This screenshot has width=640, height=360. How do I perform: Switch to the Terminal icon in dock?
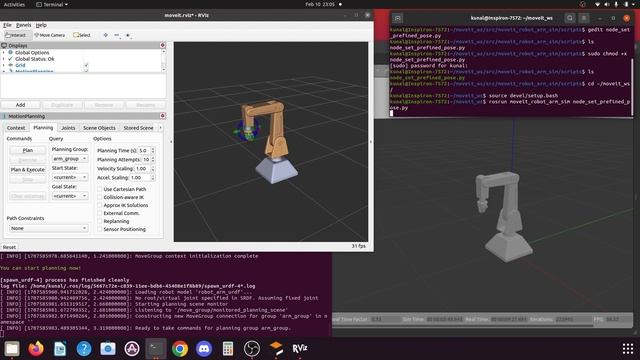pyautogui.click(x=156, y=349)
